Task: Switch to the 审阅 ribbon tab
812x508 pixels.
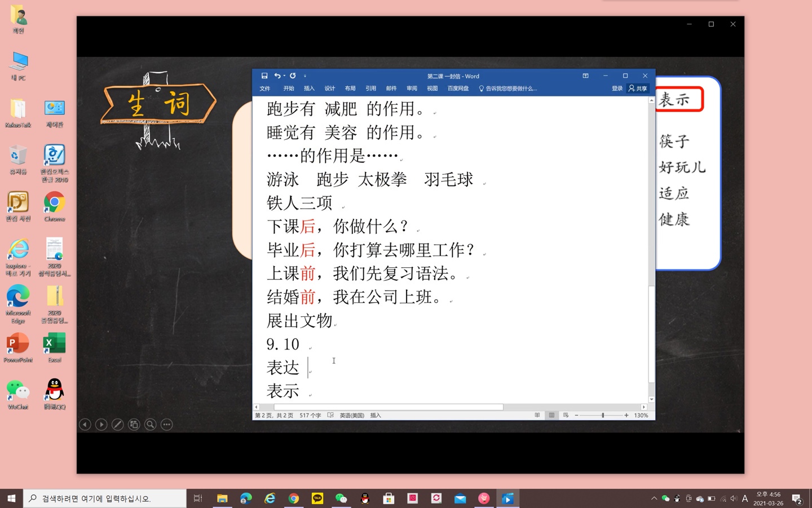Action: click(412, 89)
